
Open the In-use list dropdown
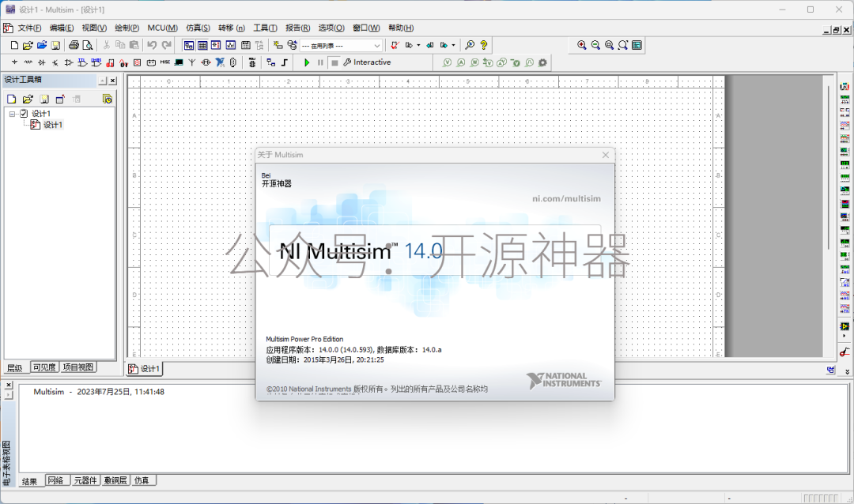coord(376,46)
